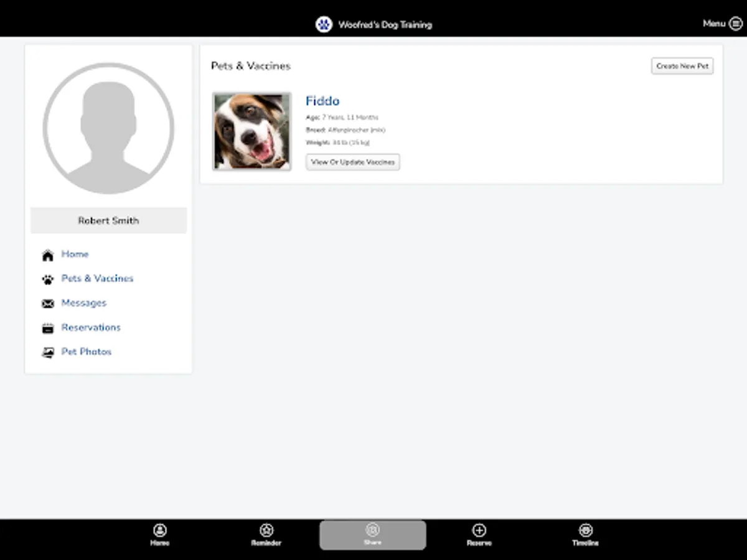747x560 pixels.
Task: Click the Create New Pet button
Action: point(682,65)
